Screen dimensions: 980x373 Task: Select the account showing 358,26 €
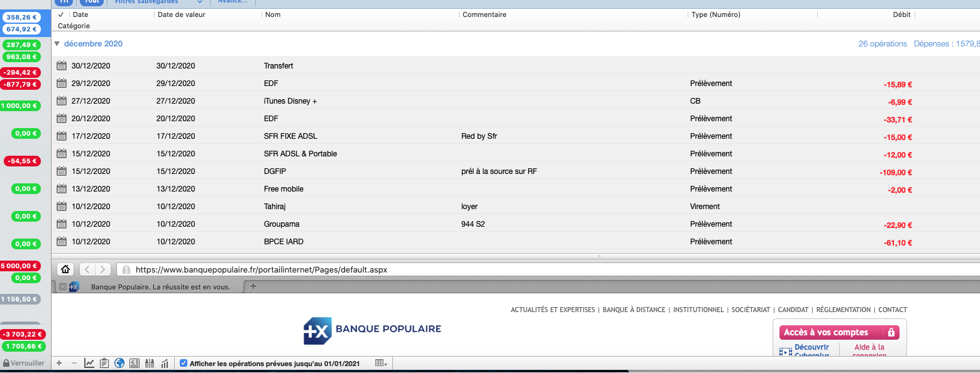(x=21, y=18)
